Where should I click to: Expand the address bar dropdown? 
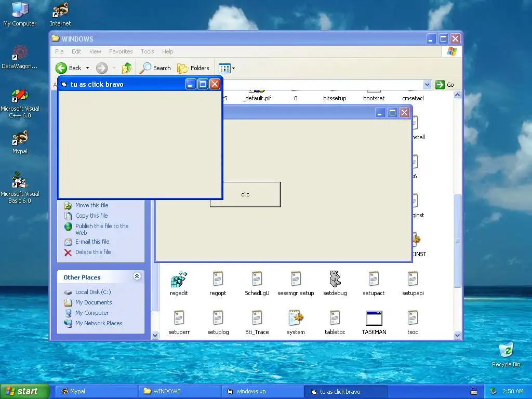427,85
